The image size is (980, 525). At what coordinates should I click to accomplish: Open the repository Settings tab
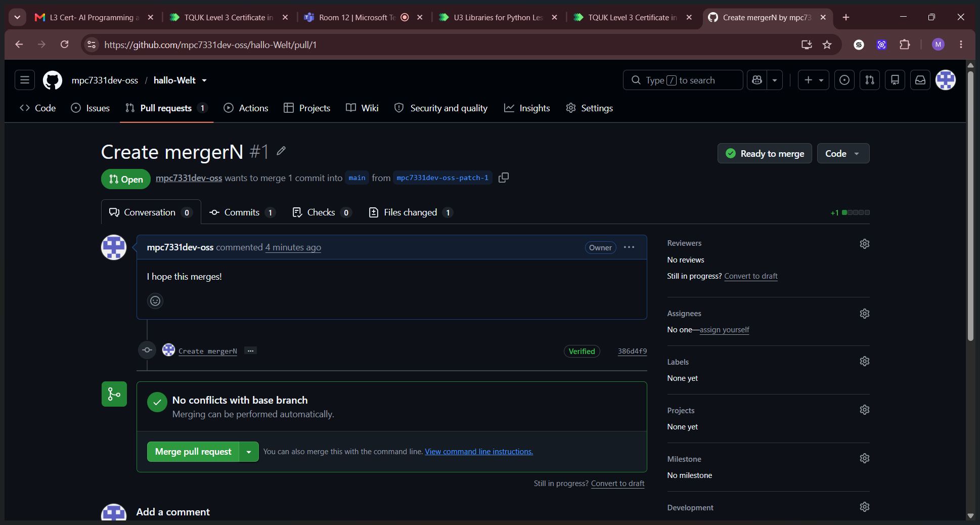pos(590,108)
